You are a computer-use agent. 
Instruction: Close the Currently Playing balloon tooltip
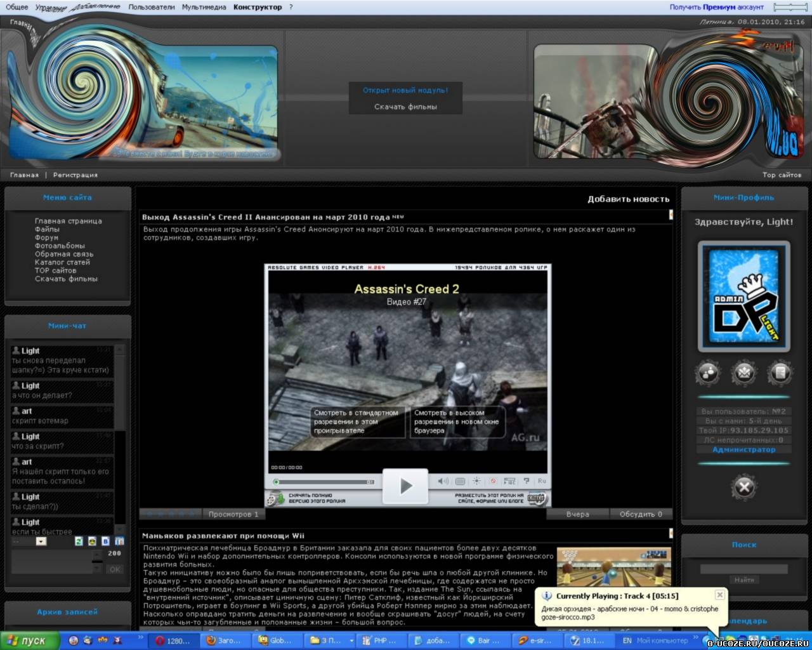[719, 595]
